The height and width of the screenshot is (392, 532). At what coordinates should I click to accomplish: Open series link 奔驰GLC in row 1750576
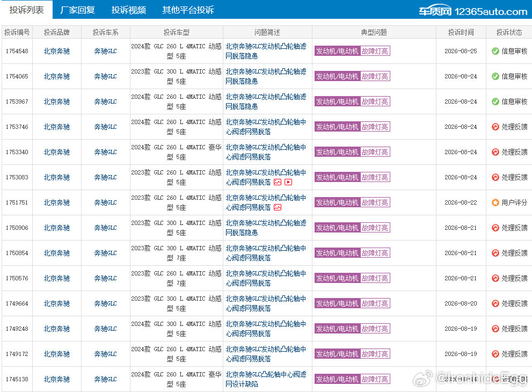[x=106, y=278]
